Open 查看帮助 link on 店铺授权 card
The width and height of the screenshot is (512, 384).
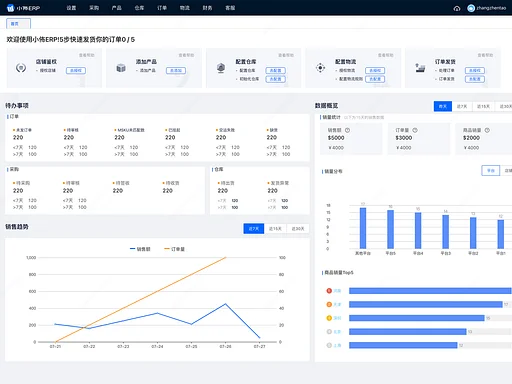tap(87, 55)
